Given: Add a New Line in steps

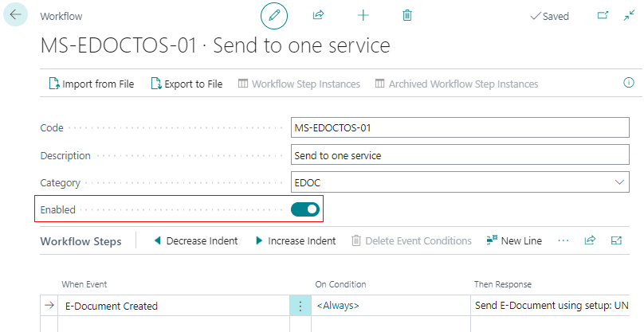Looking at the screenshot, I should pos(514,240).
